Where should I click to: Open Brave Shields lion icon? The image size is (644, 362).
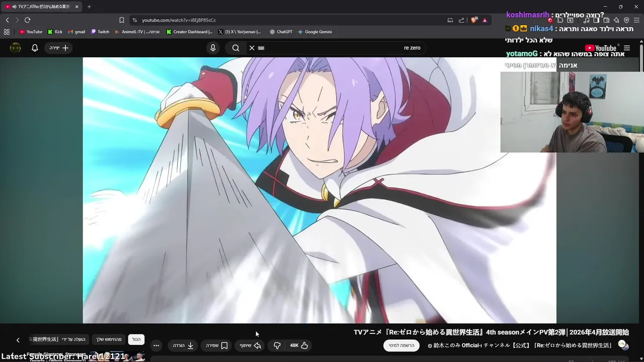pyautogui.click(x=474, y=20)
